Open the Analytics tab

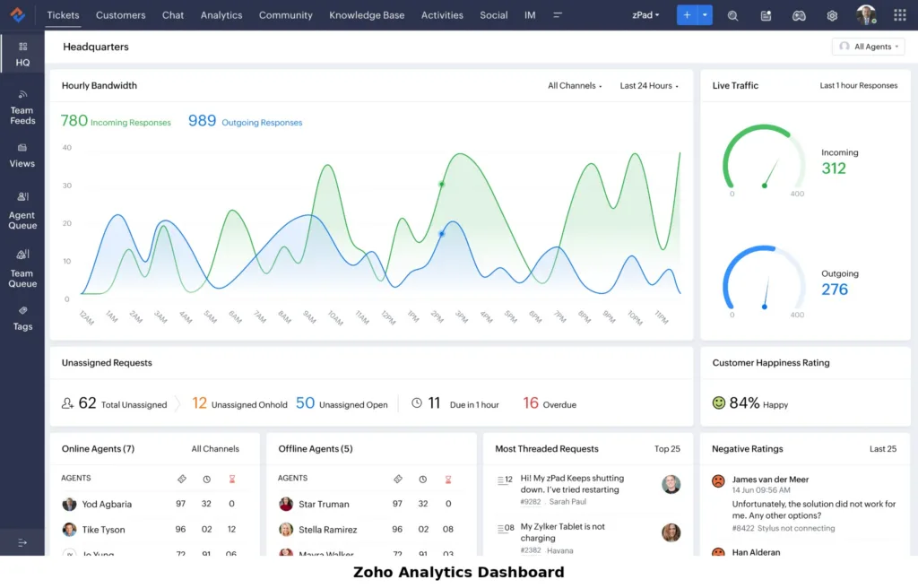tap(221, 15)
